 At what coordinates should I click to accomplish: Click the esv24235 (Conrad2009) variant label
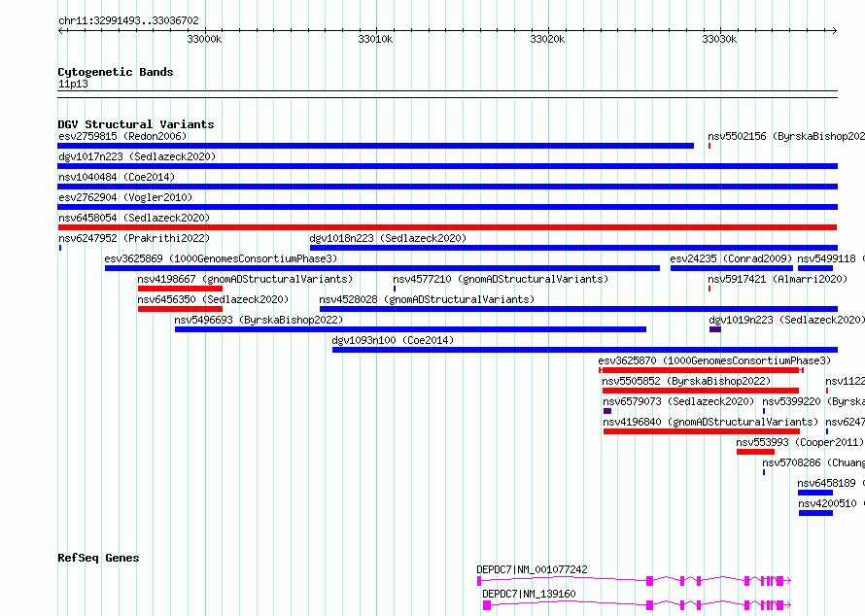coord(731,258)
